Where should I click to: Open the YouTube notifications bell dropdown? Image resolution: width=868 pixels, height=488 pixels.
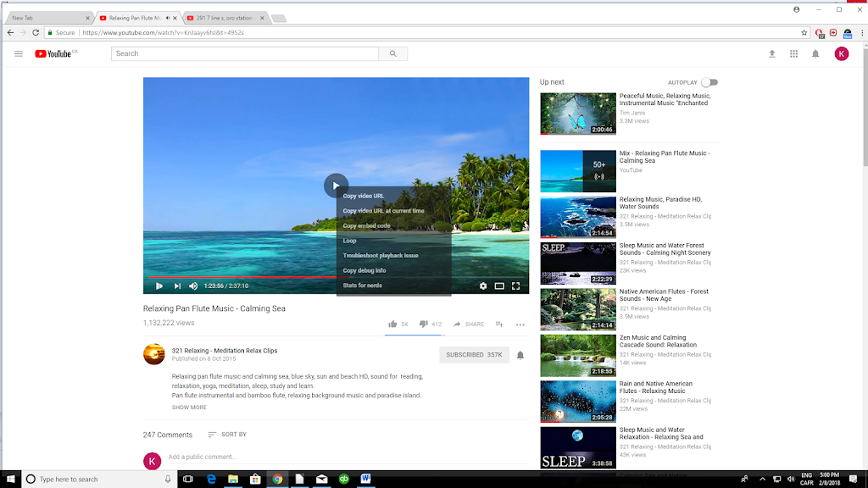tap(815, 53)
